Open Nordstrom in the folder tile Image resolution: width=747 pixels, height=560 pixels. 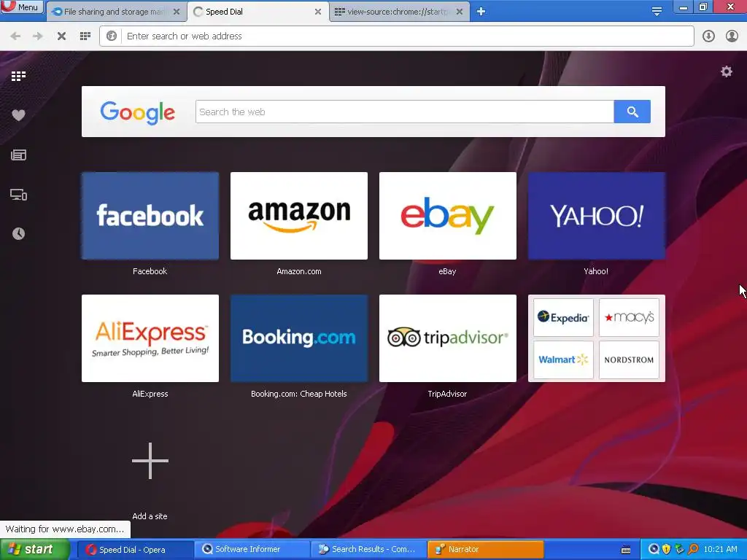(x=629, y=359)
